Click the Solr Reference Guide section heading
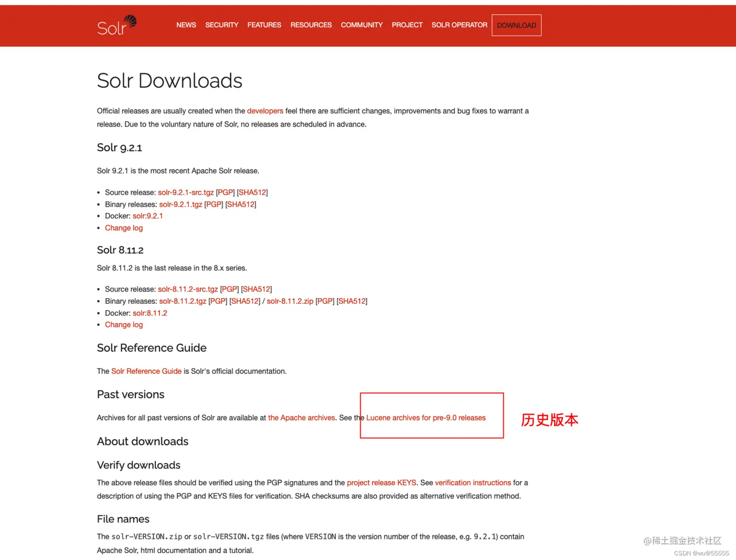 [152, 348]
